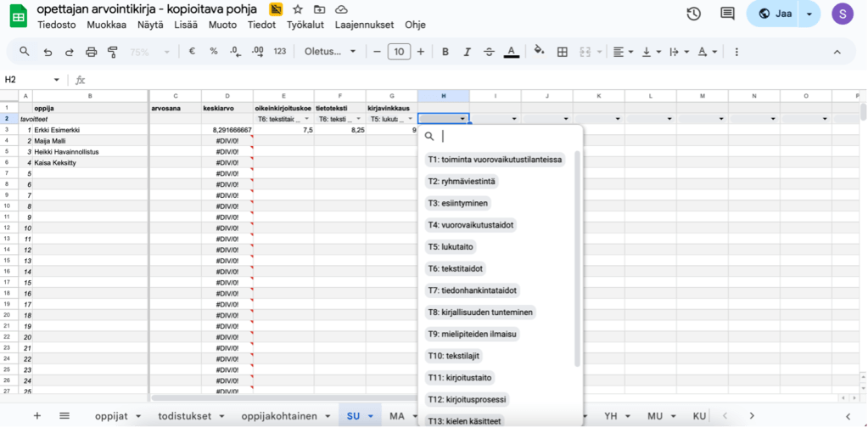Open version history clock icon
The image size is (868, 428).
click(693, 14)
